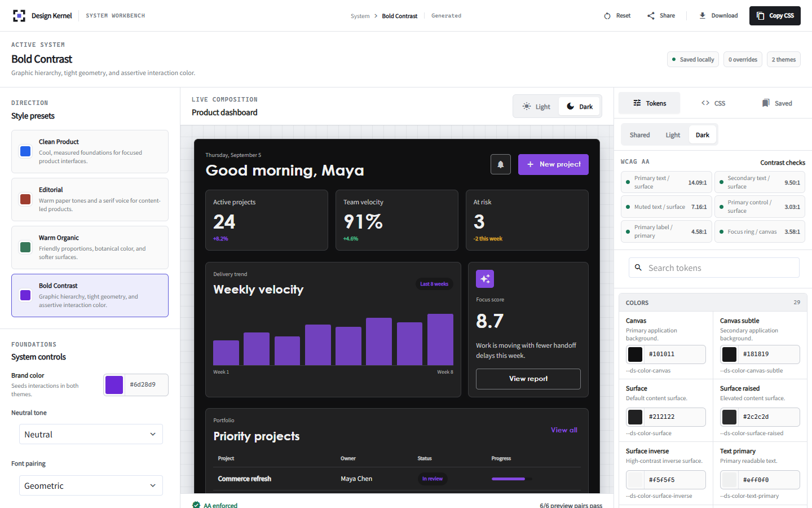Click the 0 overrides pill
The width and height of the screenshot is (812, 508).
pyautogui.click(x=743, y=59)
